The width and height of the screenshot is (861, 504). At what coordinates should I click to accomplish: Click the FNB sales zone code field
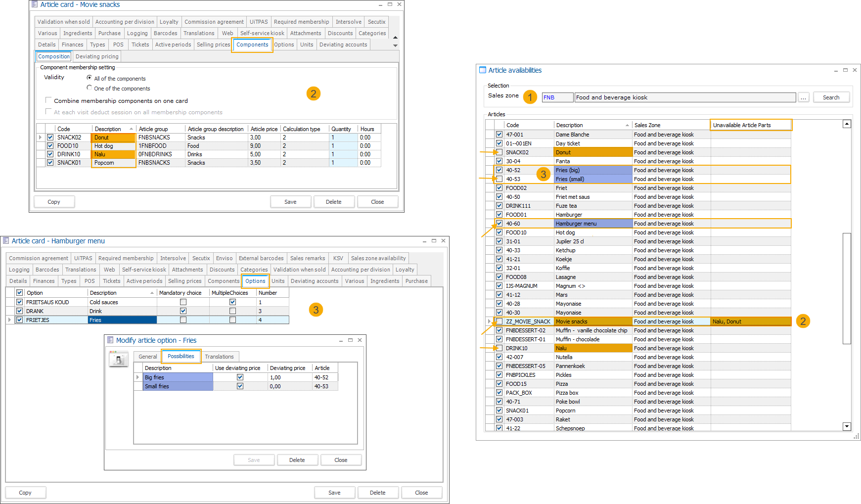[557, 97]
